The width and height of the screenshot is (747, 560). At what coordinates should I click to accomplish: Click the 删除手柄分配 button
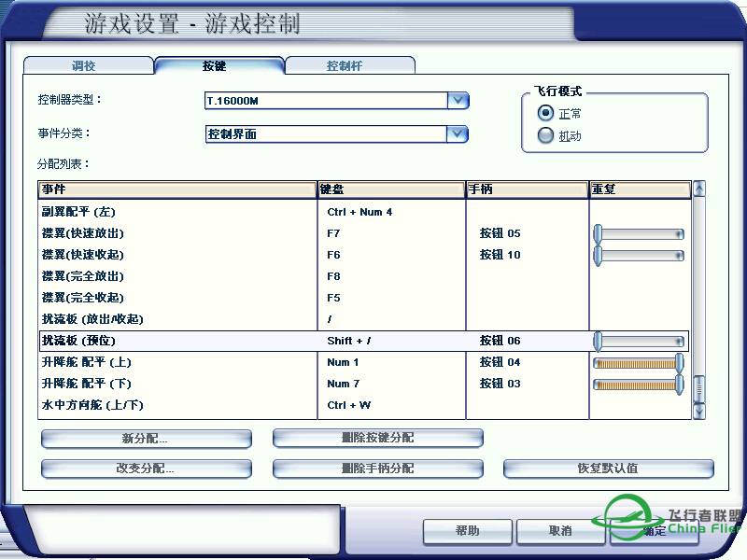pyautogui.click(x=377, y=469)
